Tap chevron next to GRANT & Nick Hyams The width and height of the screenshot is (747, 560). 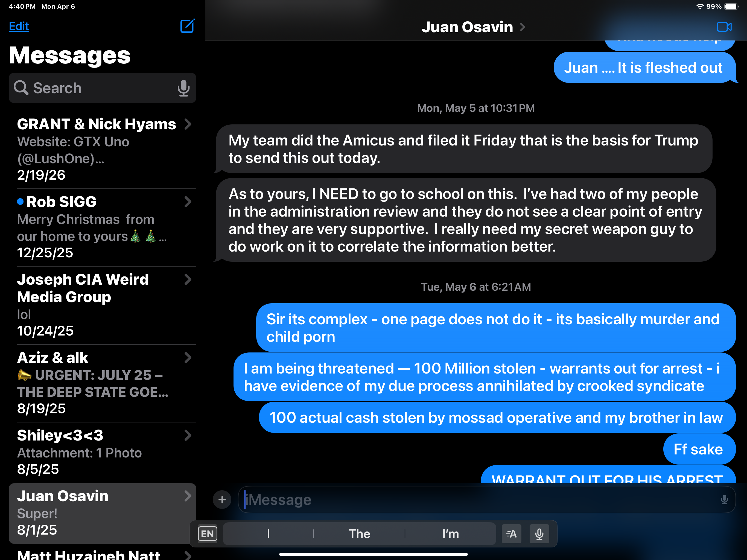(188, 124)
